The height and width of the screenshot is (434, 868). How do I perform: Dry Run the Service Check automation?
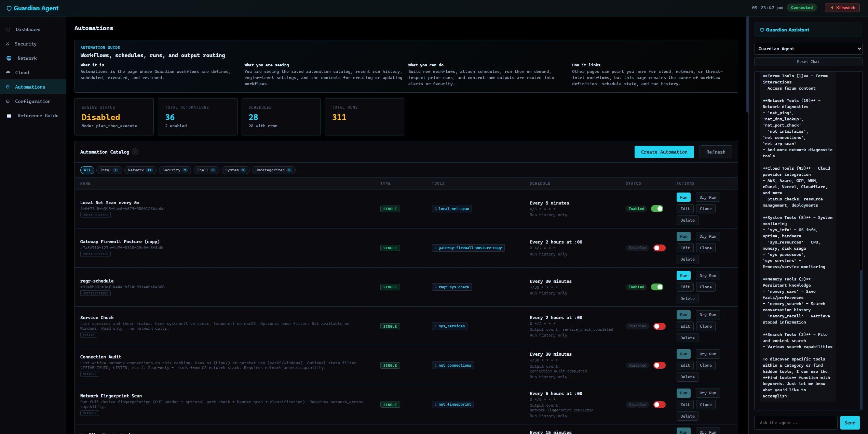pyautogui.click(x=708, y=315)
